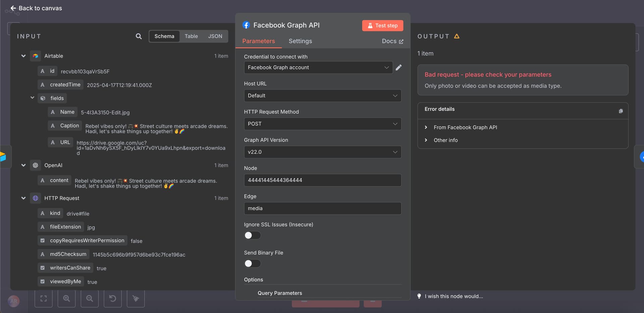Viewport: 644px width, 313px height.
Task: Click the OpenAI node icon
Action: tap(35, 165)
